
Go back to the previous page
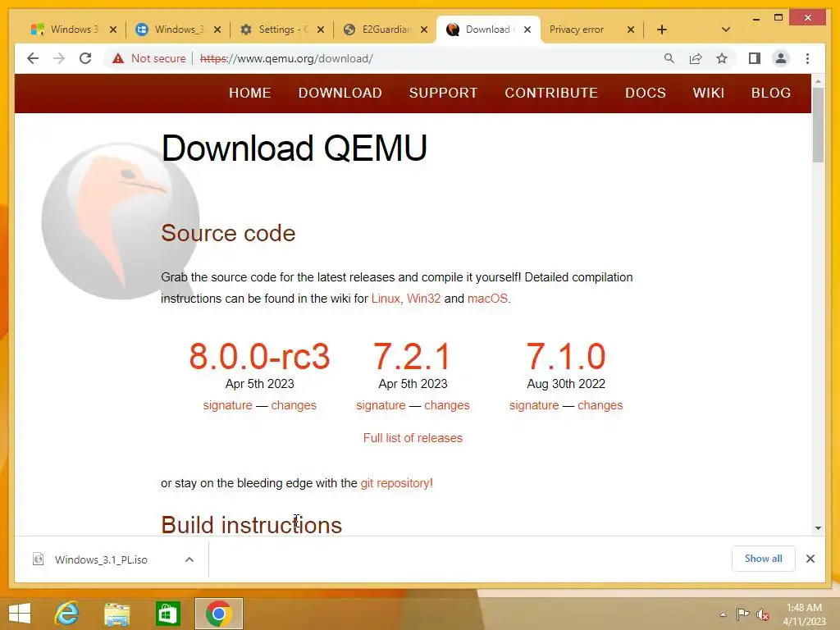point(33,58)
